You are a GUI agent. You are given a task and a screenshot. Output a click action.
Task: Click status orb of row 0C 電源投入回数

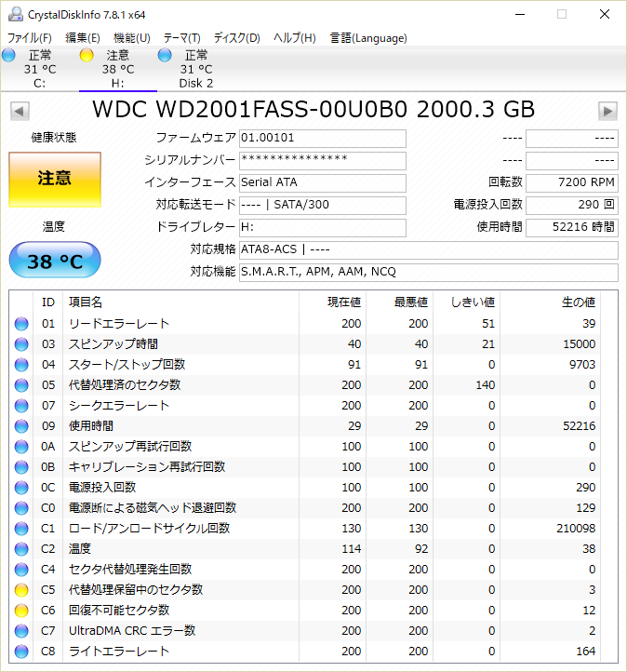click(21, 488)
